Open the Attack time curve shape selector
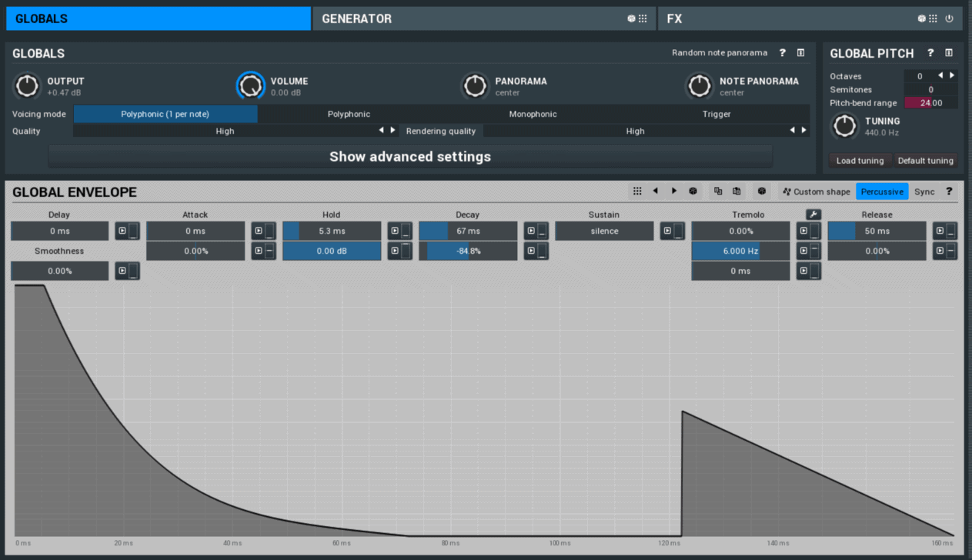Image resolution: width=972 pixels, height=560 pixels. 263,231
